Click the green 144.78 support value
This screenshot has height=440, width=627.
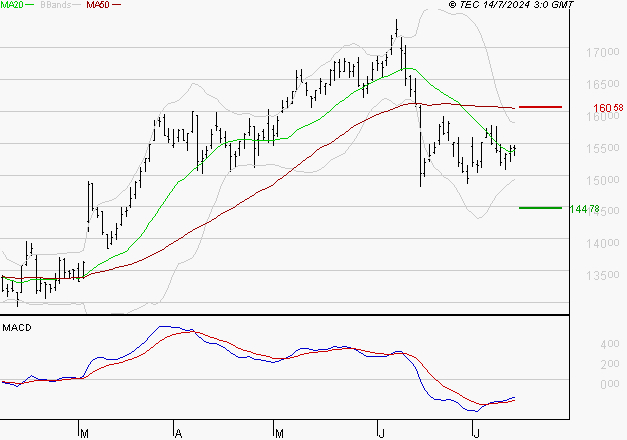pos(585,209)
